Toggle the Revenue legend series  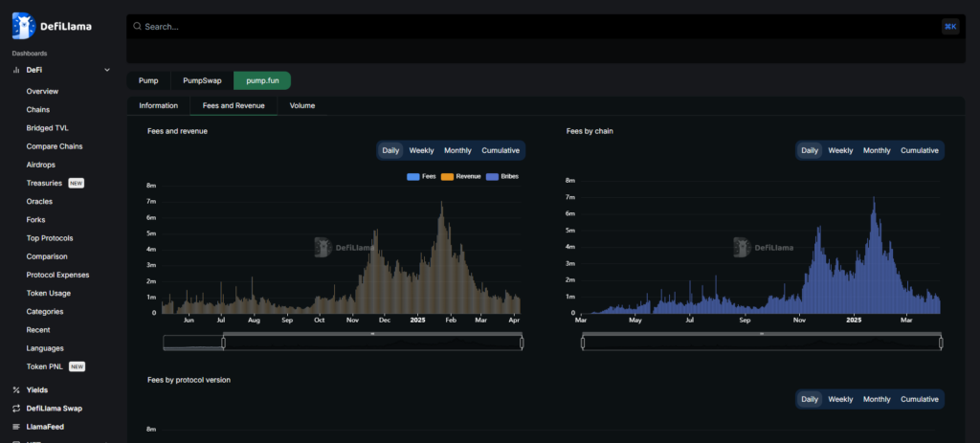[461, 177]
